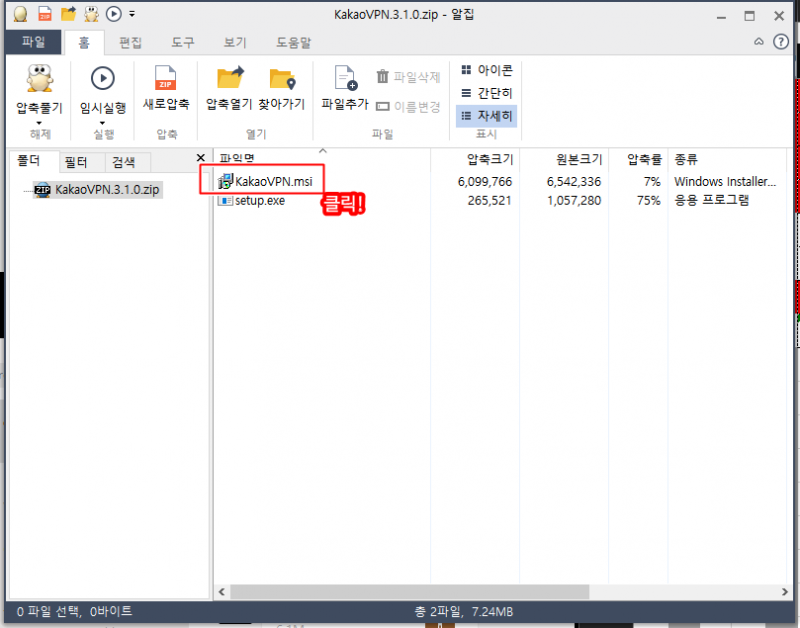This screenshot has height=628, width=800.
Task: Click the 7% compression ratio cell
Action: click(652, 182)
